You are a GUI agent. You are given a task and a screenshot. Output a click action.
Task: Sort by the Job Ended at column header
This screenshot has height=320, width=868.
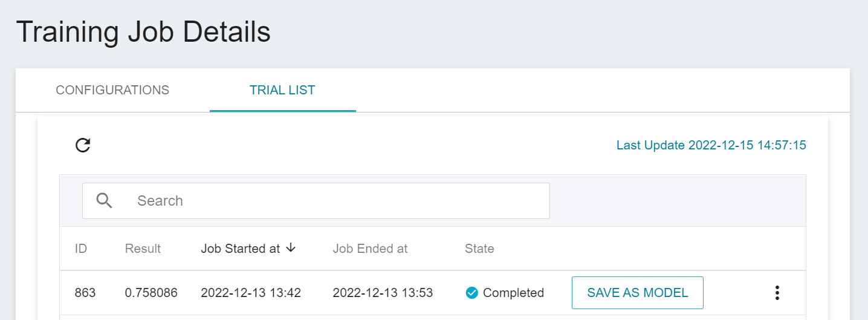point(370,249)
